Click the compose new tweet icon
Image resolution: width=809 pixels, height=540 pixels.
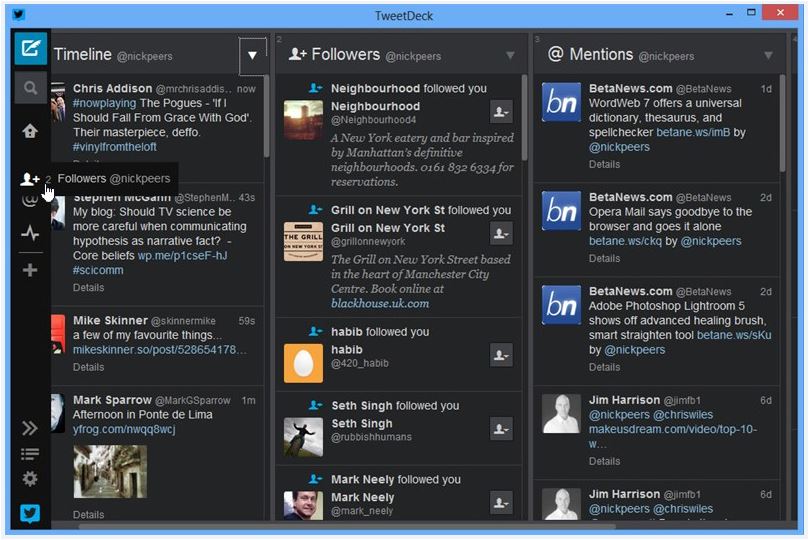[x=30, y=48]
